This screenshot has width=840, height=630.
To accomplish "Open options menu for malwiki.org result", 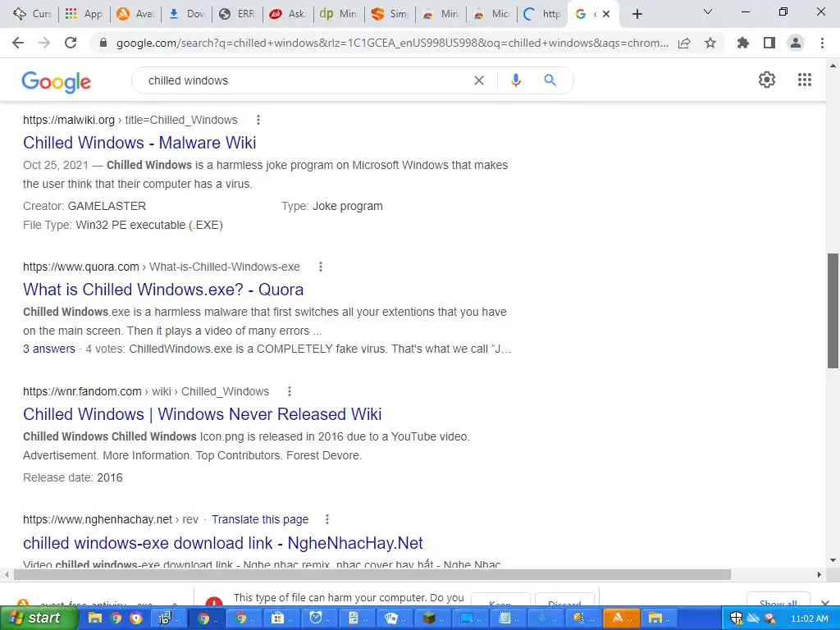I will point(258,120).
